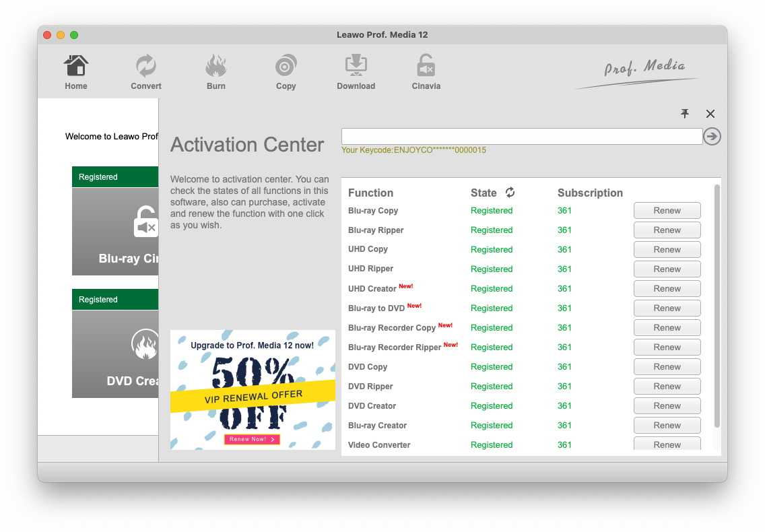The width and height of the screenshot is (765, 532).
Task: Click the Registered badge above Blu-ray Cinavia
Action: tap(115, 176)
